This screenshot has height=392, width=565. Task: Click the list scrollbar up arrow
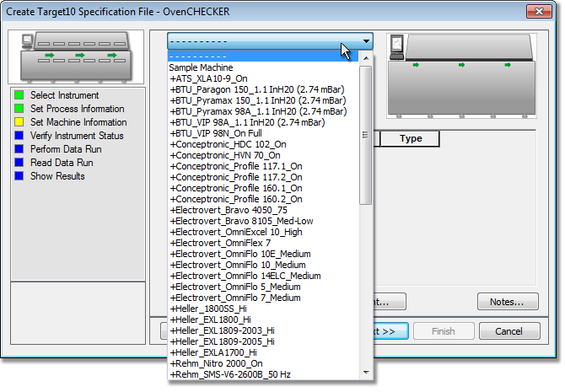(366, 58)
